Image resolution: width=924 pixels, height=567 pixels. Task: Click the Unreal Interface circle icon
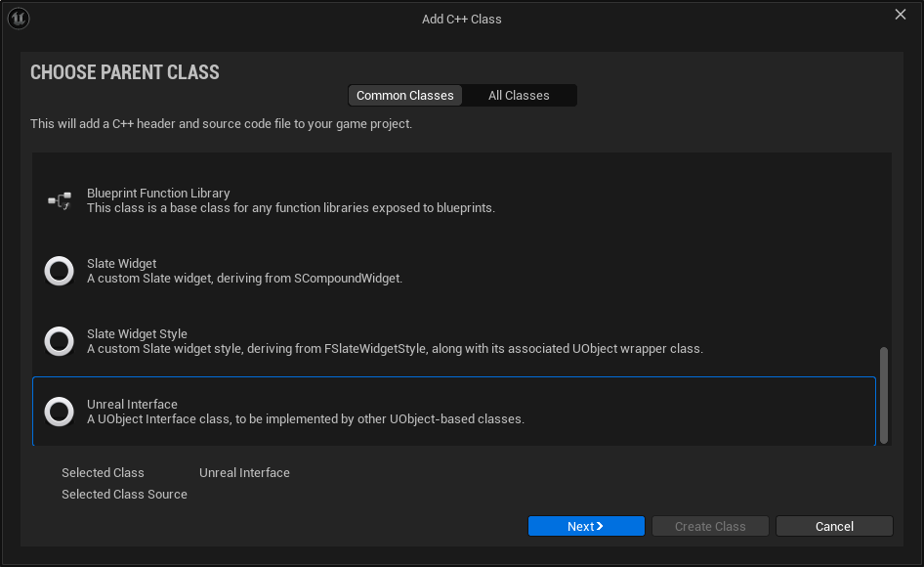[x=59, y=412]
